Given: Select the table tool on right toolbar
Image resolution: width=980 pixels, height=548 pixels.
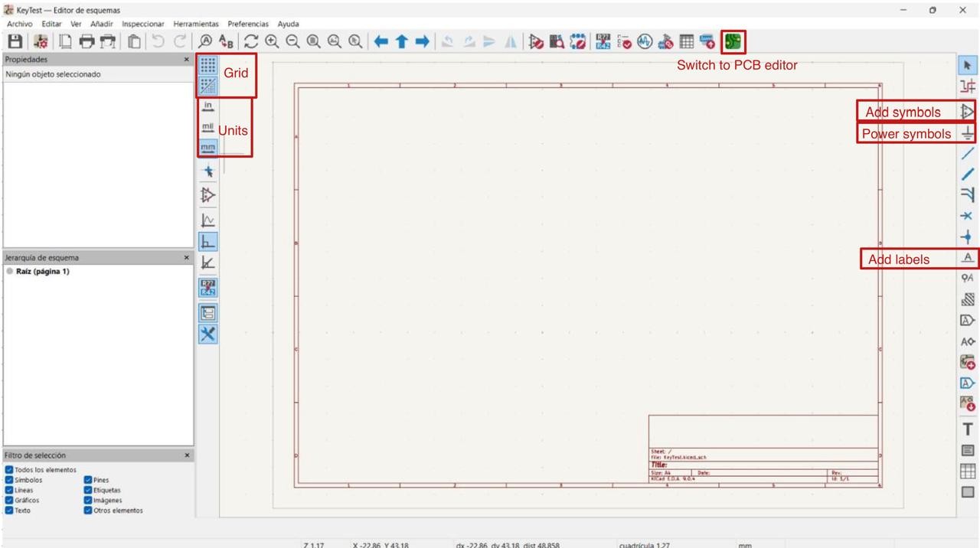Looking at the screenshot, I should coord(968,471).
